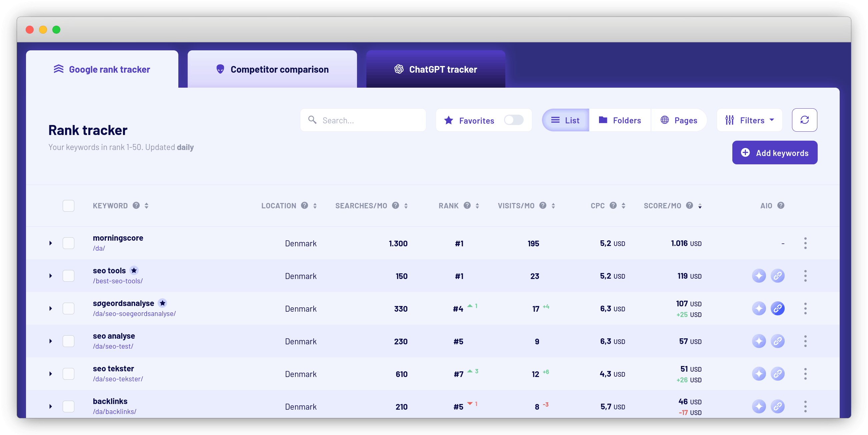The image size is (868, 435).
Task: Open the /da/backlinks/ page link
Action: point(115,411)
